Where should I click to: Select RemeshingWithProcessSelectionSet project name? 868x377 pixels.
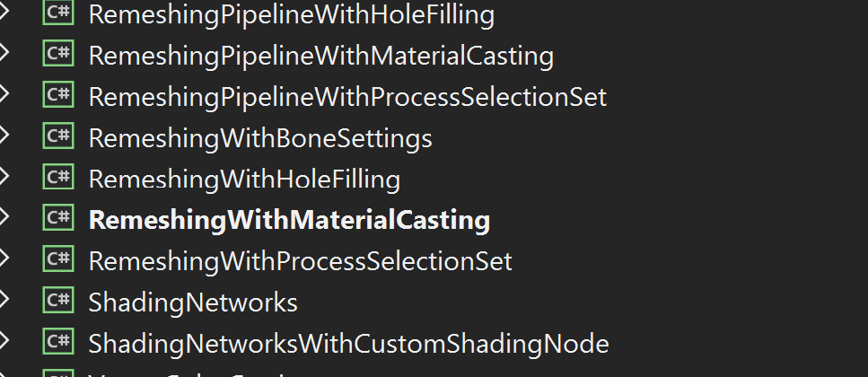coord(301,260)
